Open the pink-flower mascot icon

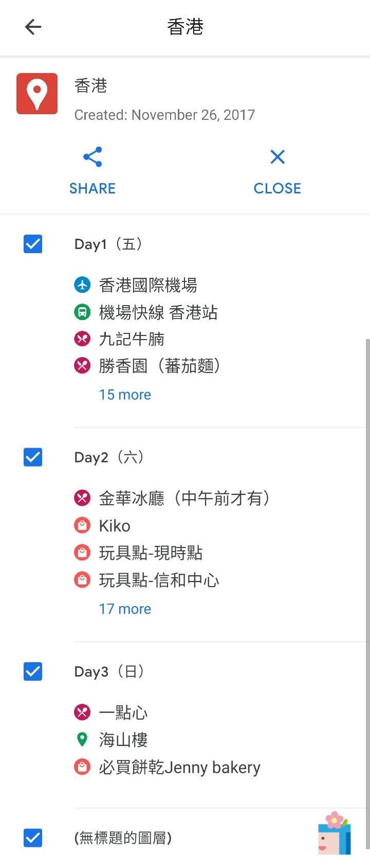pyautogui.click(x=335, y=834)
